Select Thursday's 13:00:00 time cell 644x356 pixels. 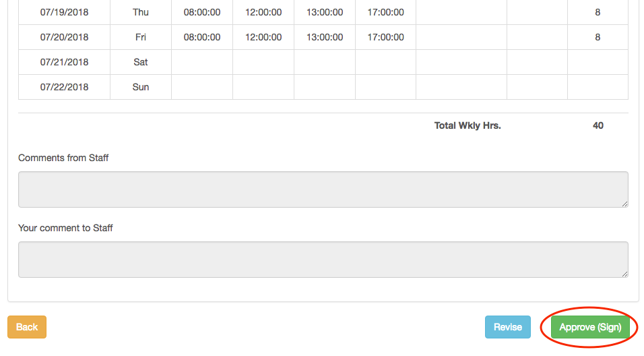[325, 12]
